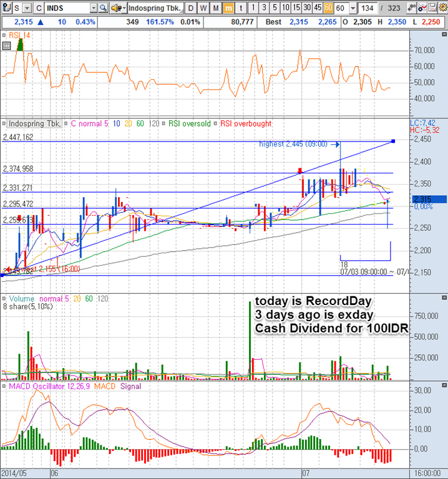Toggle the C normal moving average marker box
Image resolution: width=448 pixels, height=479 pixels.
66,123
